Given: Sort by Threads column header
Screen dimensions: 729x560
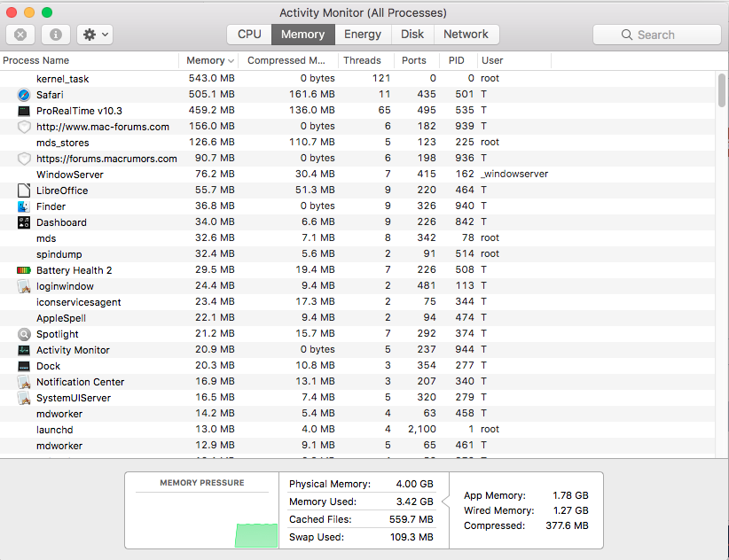Looking at the screenshot, I should tap(365, 60).
